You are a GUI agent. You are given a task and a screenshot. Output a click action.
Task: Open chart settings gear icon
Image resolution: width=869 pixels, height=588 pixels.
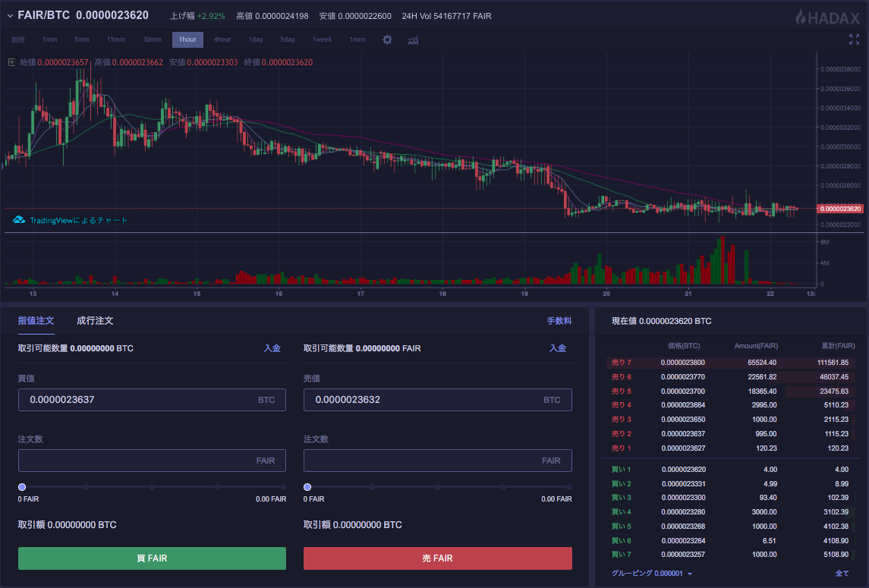click(387, 39)
